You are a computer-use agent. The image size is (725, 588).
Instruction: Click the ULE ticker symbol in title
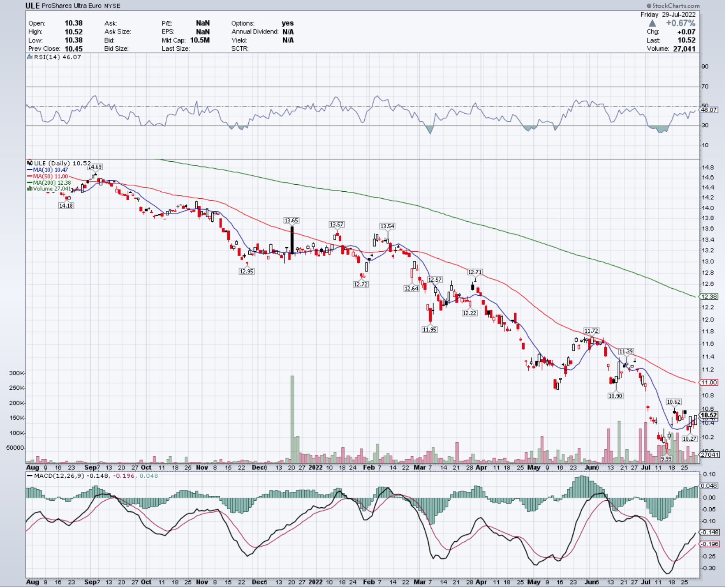coord(33,6)
